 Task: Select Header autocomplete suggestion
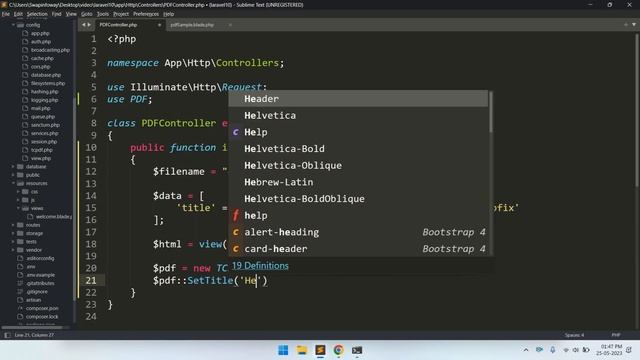tap(358, 99)
